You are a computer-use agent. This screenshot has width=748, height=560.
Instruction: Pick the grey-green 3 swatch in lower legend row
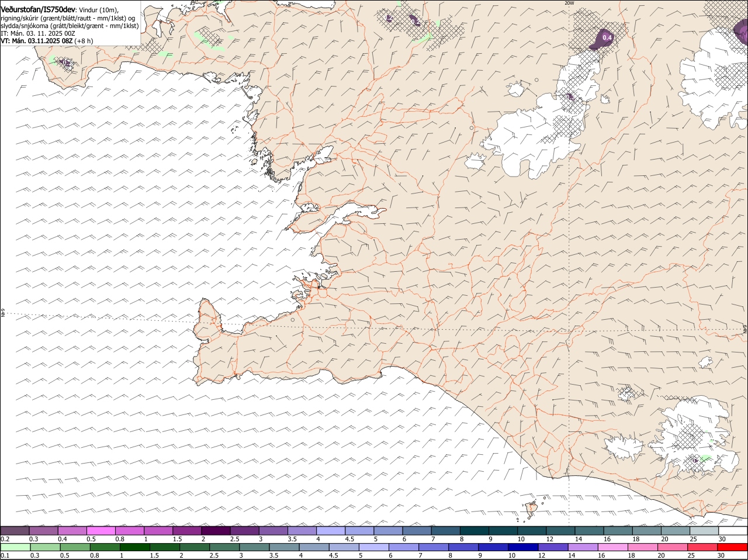255,547
